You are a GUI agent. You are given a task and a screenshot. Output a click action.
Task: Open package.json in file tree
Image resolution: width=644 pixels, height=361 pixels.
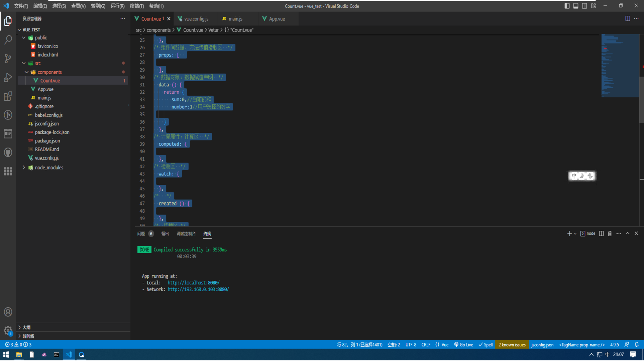47,141
